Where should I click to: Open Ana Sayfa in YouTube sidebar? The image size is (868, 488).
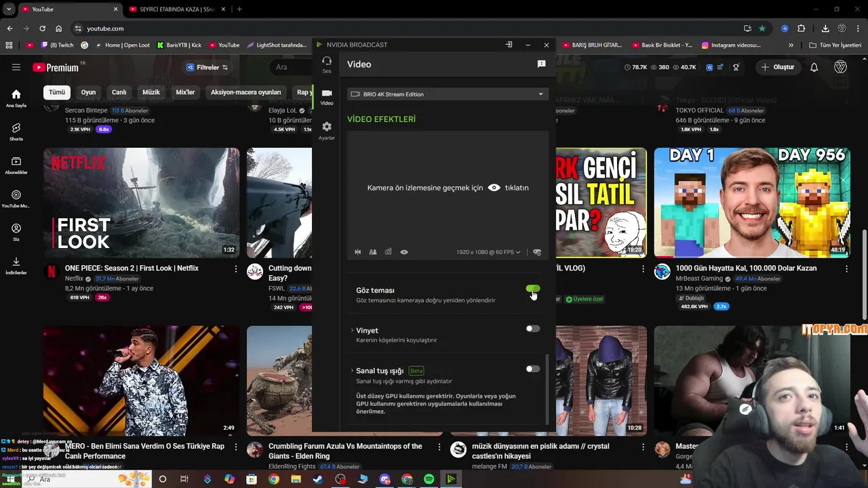coord(16,98)
